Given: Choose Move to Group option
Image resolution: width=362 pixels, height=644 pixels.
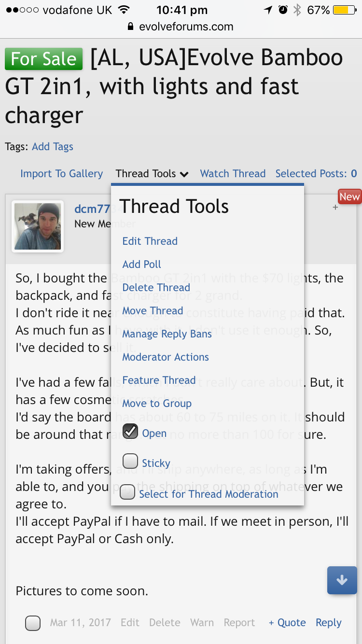Looking at the screenshot, I should [157, 403].
